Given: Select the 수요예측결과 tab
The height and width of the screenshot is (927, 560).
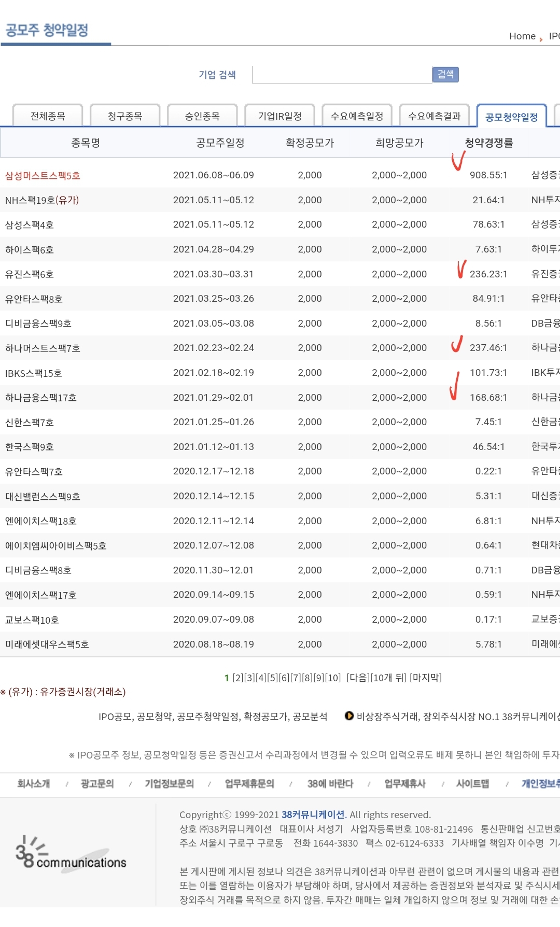Looking at the screenshot, I should click(x=435, y=116).
